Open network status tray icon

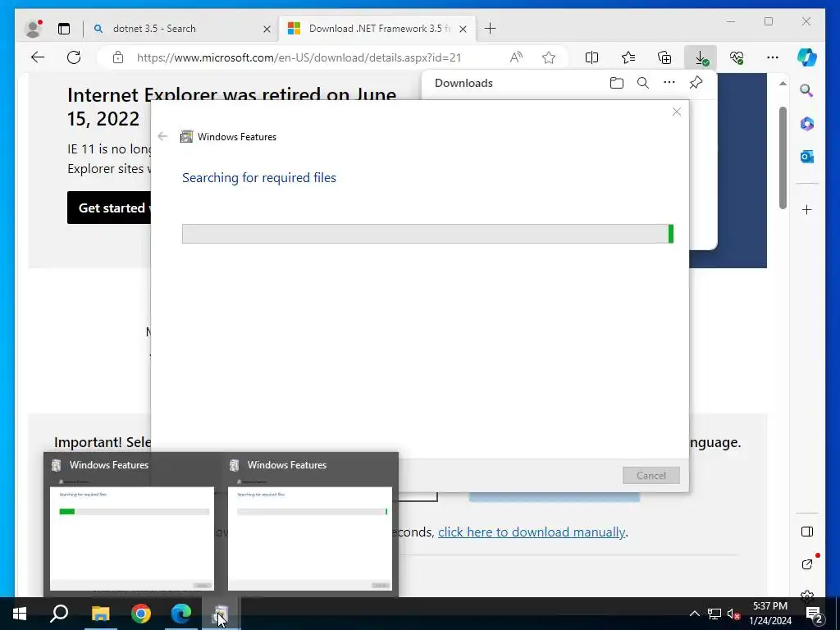pyautogui.click(x=714, y=614)
